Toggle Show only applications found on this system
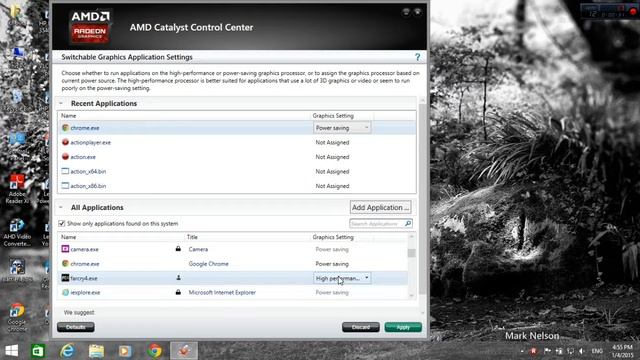The height and width of the screenshot is (360, 640). (62, 224)
